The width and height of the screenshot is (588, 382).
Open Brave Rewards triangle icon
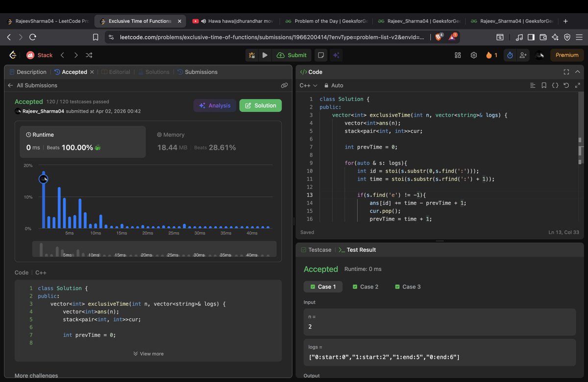pos(453,37)
